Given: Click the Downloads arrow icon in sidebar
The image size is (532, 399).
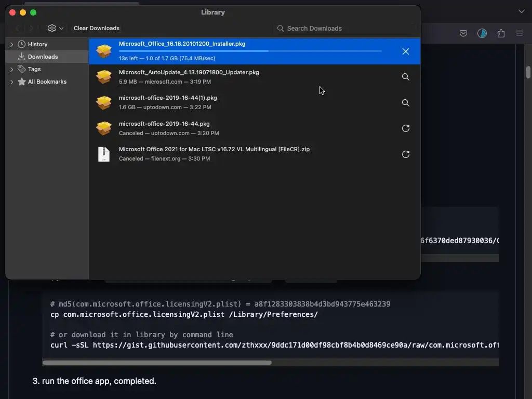Looking at the screenshot, I should pos(21,57).
